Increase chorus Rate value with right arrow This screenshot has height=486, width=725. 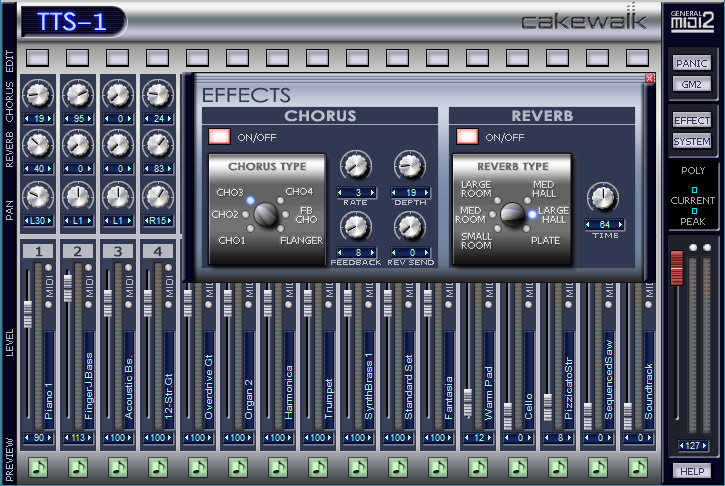coord(373,192)
